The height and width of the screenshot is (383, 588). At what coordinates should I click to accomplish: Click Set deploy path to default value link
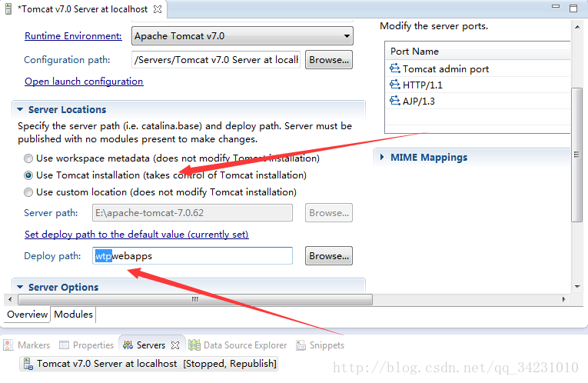click(137, 235)
